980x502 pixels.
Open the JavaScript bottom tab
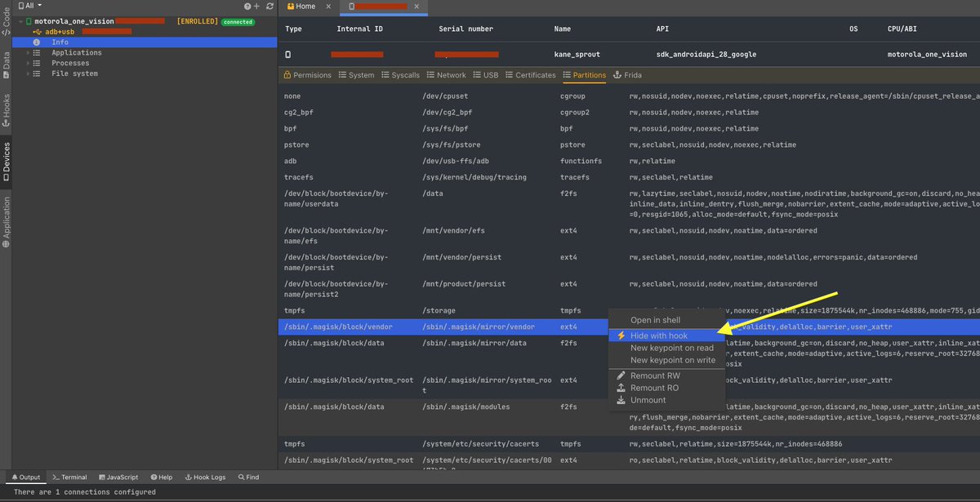(118, 478)
